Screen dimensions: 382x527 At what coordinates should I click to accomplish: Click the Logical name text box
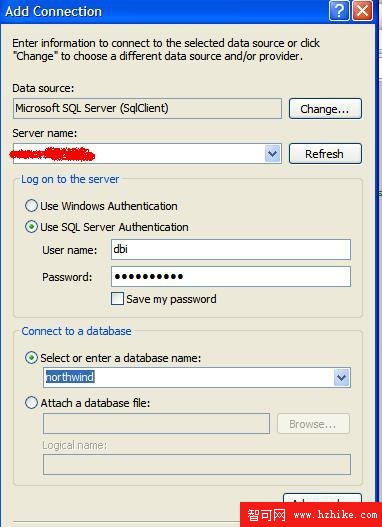pos(197,464)
